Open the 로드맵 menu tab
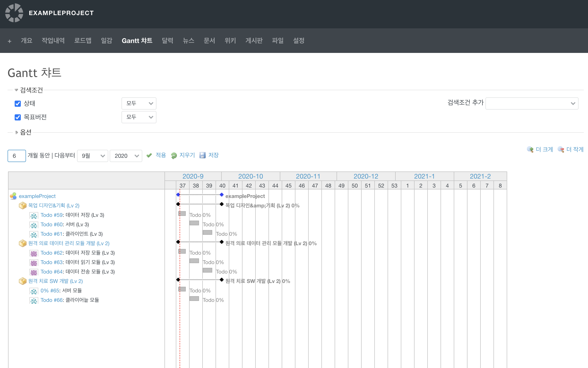 [83, 41]
